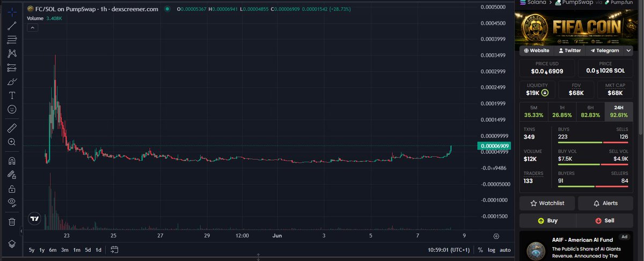Collapse the chart legend arrow button
The width and height of the screenshot is (644, 261).
(32, 27)
